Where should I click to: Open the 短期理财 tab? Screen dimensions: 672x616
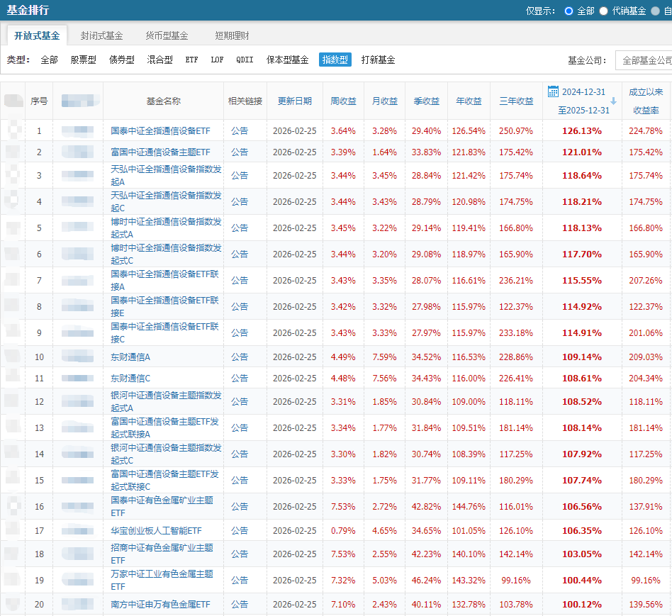[232, 34]
